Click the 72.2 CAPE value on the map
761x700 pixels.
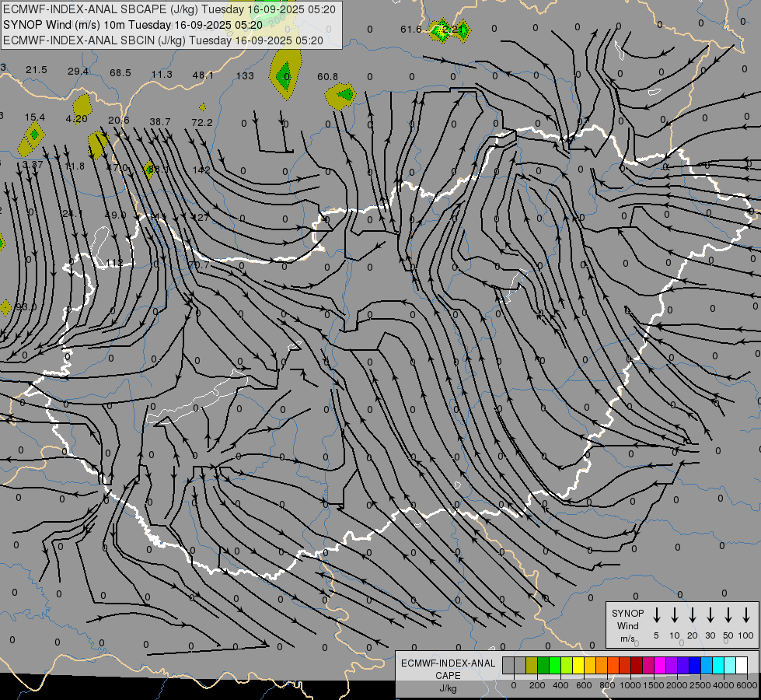click(x=202, y=122)
